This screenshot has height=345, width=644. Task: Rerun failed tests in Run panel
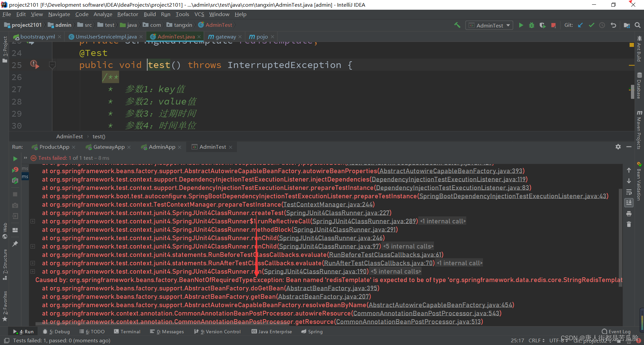click(15, 170)
